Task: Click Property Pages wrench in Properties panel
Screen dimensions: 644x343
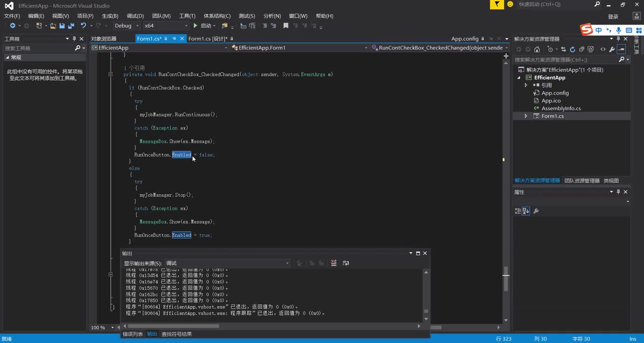Action: (536, 211)
